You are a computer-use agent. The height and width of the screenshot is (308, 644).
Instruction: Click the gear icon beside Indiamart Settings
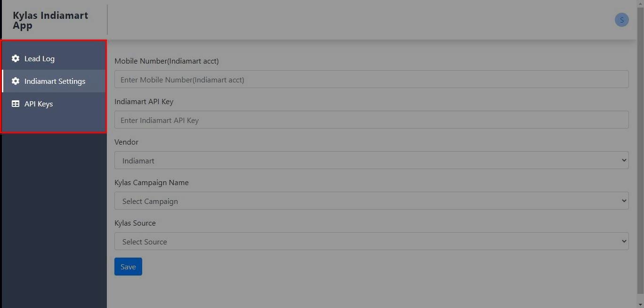pyautogui.click(x=16, y=81)
